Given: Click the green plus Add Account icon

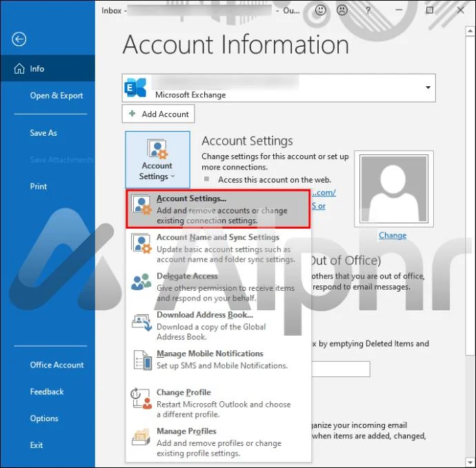Looking at the screenshot, I should point(132,114).
